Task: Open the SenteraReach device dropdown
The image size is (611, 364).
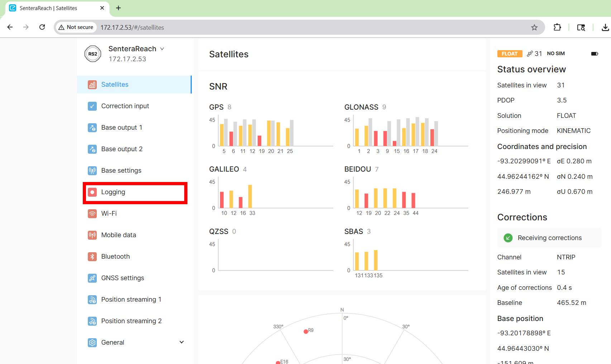Action: pos(162,49)
